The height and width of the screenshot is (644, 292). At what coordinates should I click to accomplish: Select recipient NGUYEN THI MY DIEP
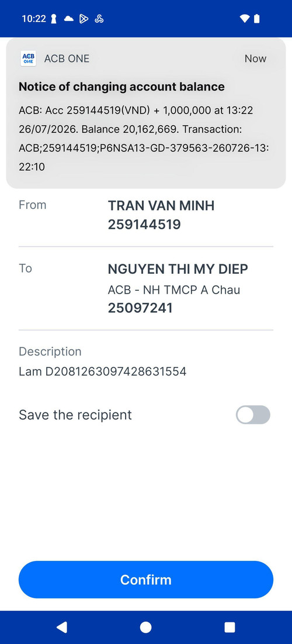(178, 269)
